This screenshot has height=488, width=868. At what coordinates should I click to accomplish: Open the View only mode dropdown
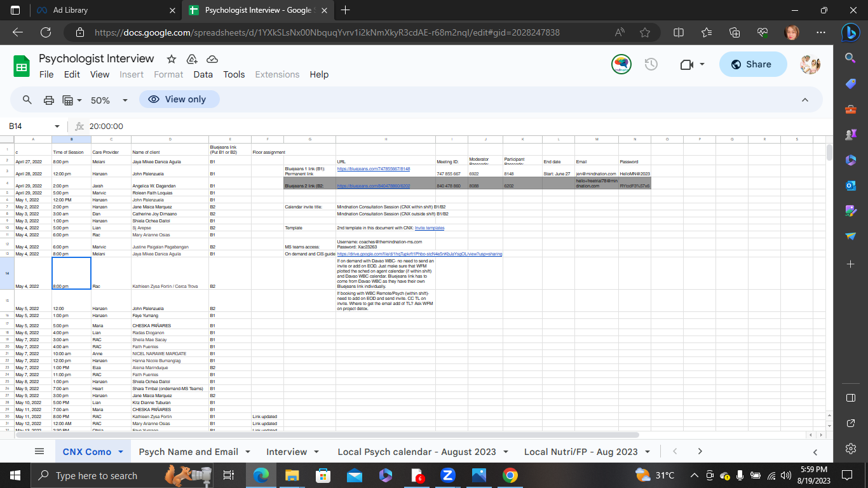[180, 99]
